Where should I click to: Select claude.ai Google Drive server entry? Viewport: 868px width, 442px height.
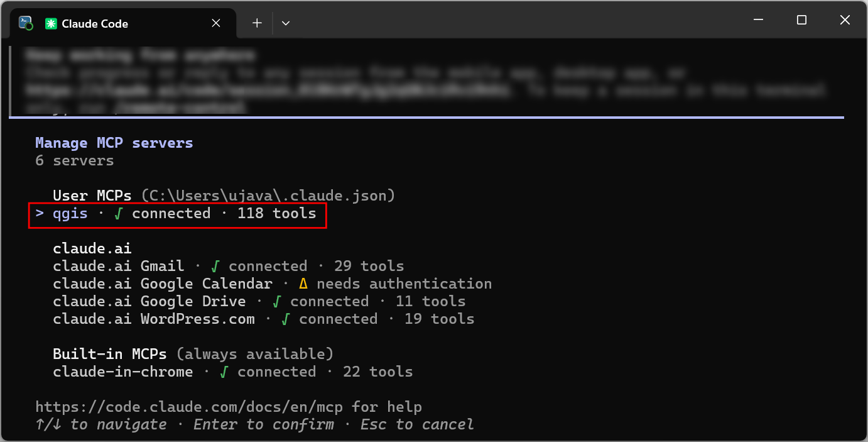(x=259, y=301)
